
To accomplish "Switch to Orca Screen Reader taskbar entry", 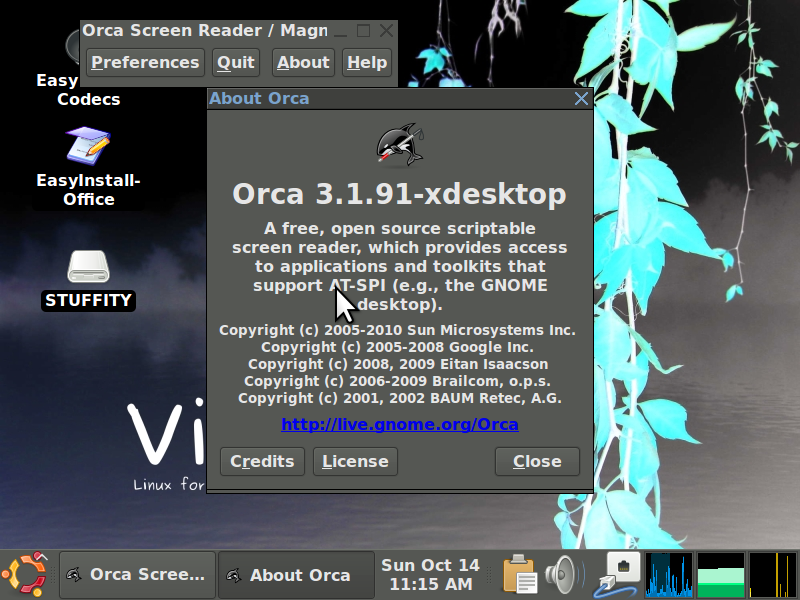I will click(x=137, y=574).
